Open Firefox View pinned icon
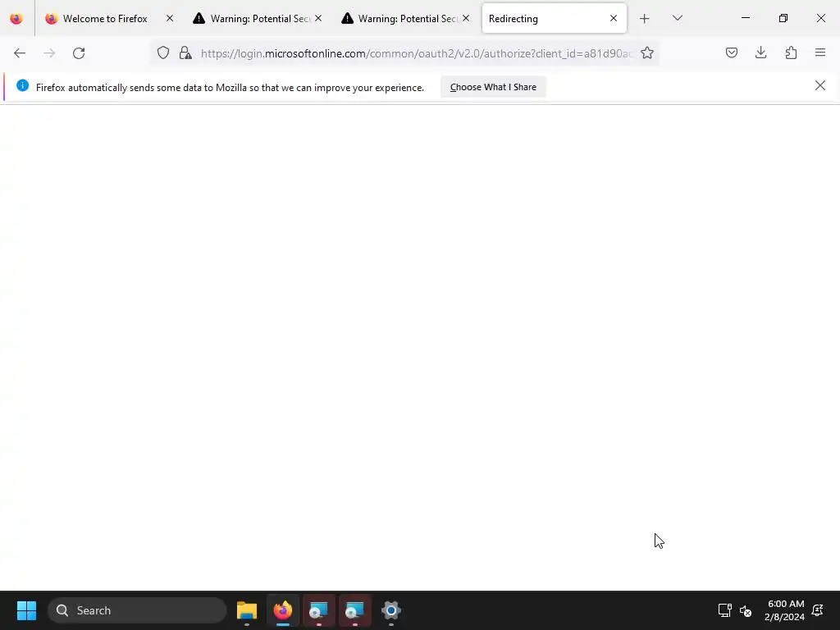This screenshot has height=630, width=840. (x=16, y=19)
